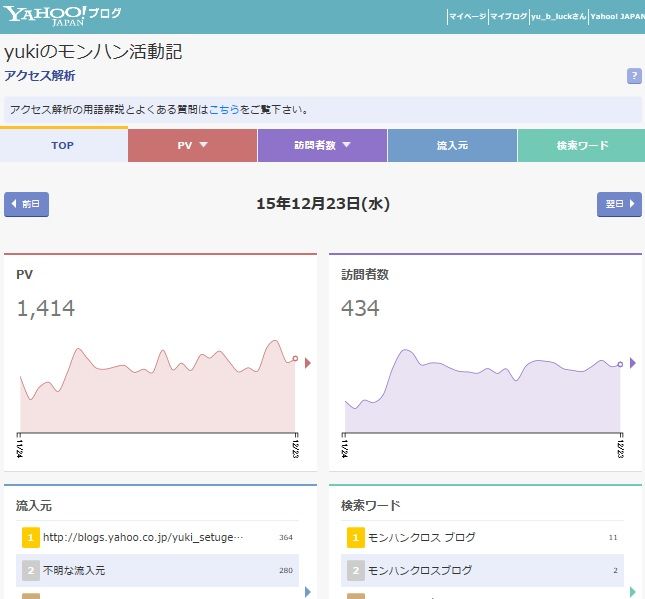Open the PV tab
The height and width of the screenshot is (599, 645).
193,145
